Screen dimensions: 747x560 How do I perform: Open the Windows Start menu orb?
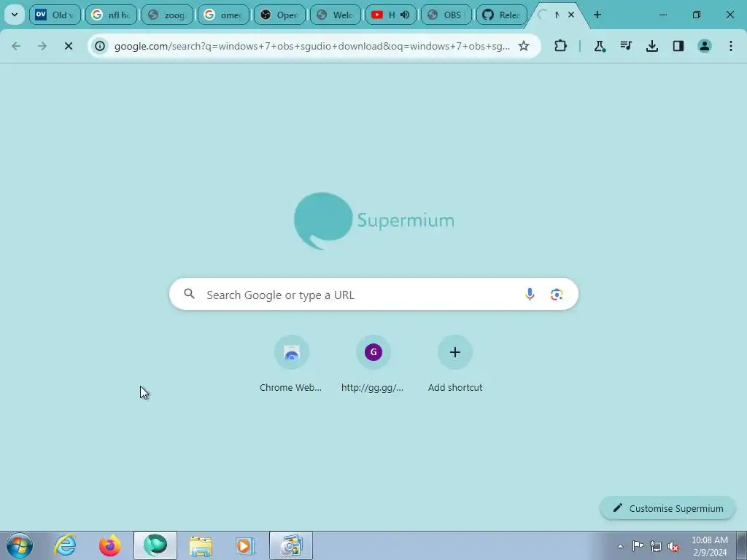(x=20, y=545)
